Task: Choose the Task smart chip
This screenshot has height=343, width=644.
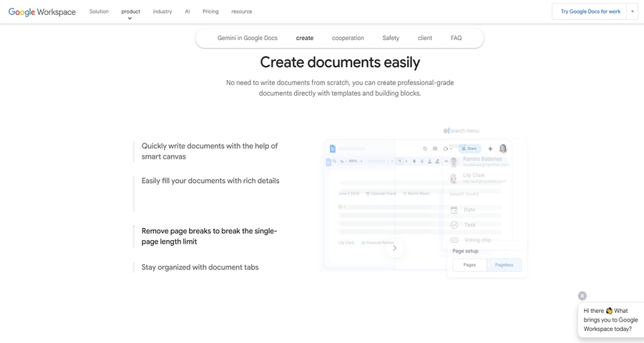Action: click(463, 225)
